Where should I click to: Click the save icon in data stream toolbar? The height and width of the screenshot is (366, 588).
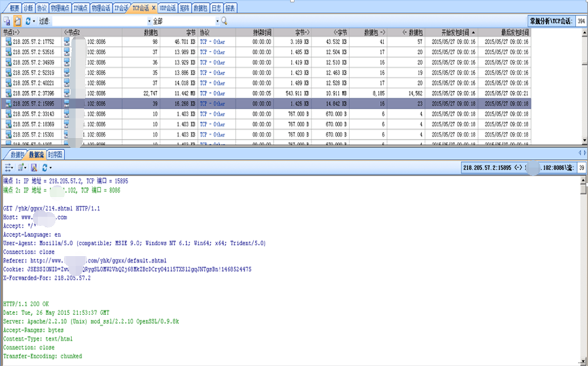[x=33, y=167]
